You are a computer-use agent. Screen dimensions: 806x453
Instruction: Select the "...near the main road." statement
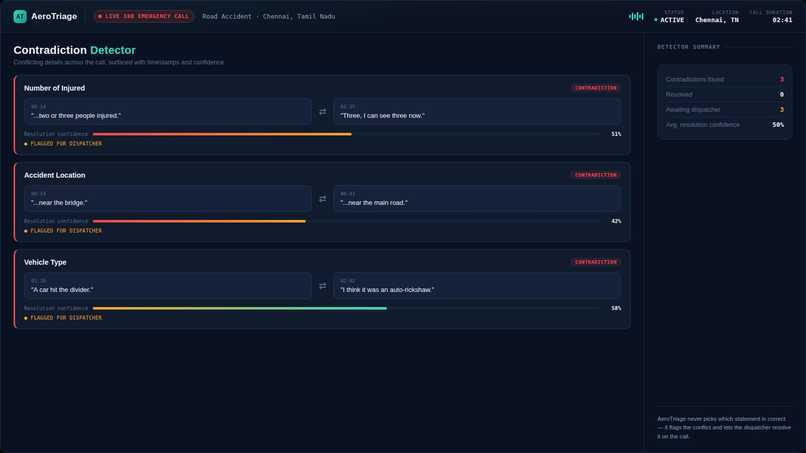477,199
